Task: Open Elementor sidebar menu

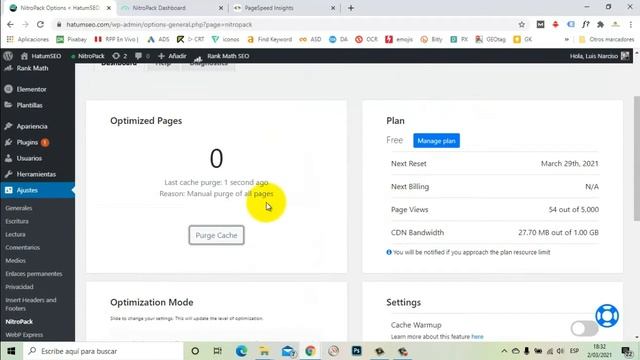Action: 31,89
